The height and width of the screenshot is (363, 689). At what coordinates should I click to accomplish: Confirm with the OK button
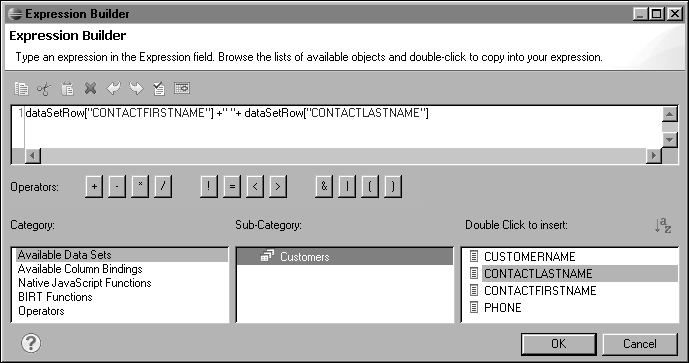point(558,344)
